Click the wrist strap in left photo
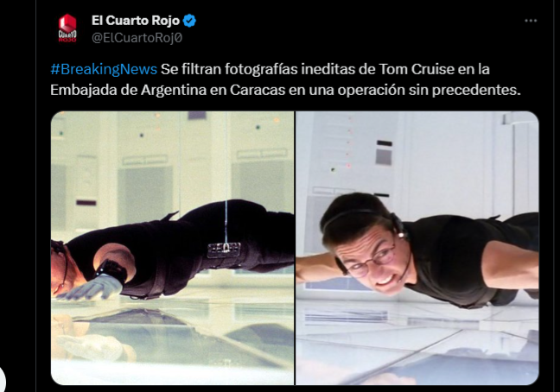This screenshot has height=392, width=560. point(111,270)
